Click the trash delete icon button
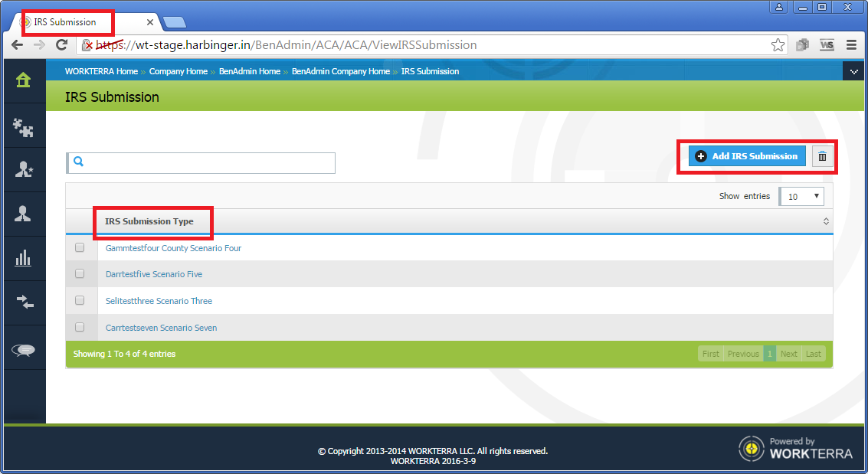This screenshot has width=868, height=474. click(822, 156)
